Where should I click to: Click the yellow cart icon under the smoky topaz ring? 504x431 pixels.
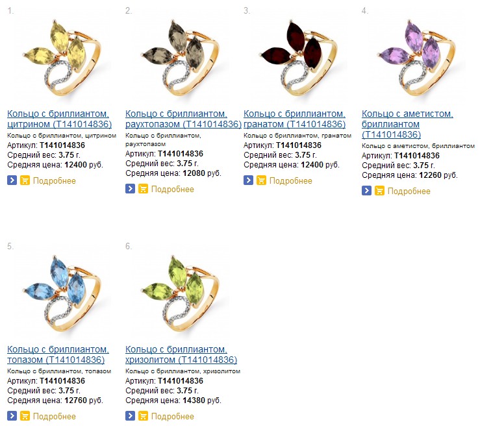[x=143, y=189]
